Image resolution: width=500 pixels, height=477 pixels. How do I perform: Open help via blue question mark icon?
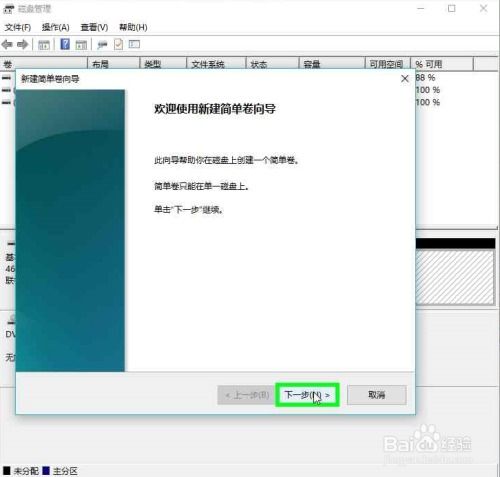pyautogui.click(x=65, y=44)
